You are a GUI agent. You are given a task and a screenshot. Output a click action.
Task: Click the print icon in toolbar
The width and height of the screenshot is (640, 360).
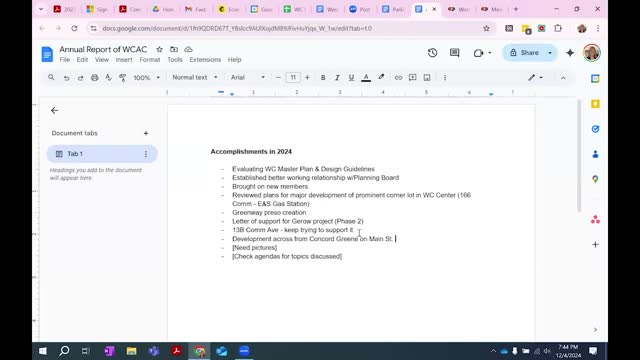(x=94, y=78)
